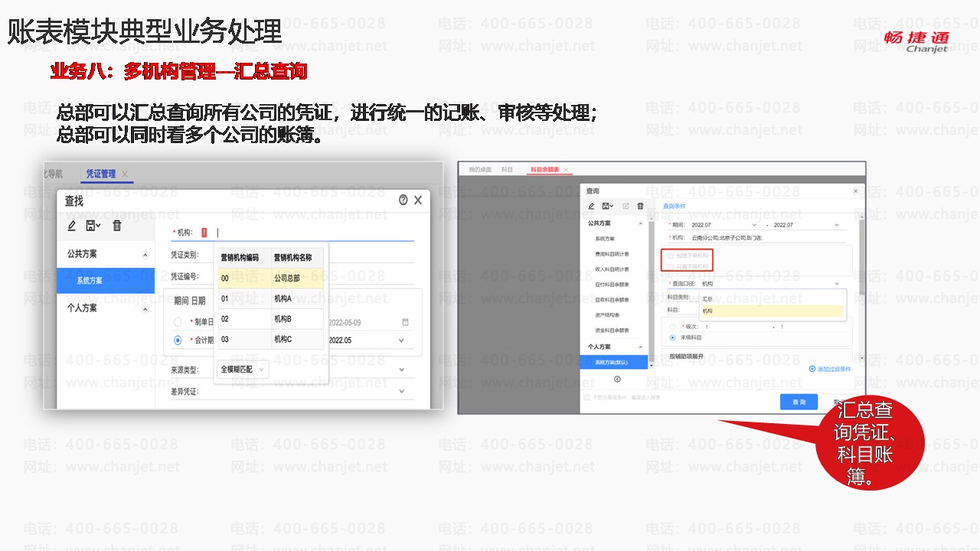Open the 查询条件 tab in 查询 dialog
This screenshot has height=551, width=980.
(675, 206)
